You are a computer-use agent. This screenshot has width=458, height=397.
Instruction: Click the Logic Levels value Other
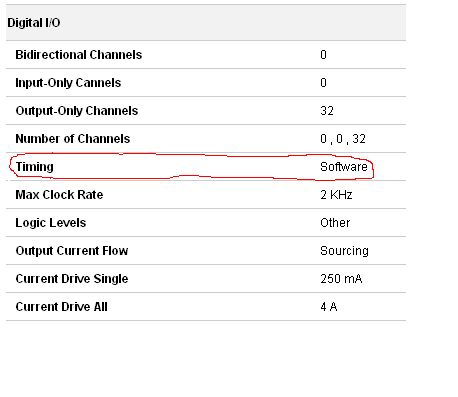tap(335, 223)
